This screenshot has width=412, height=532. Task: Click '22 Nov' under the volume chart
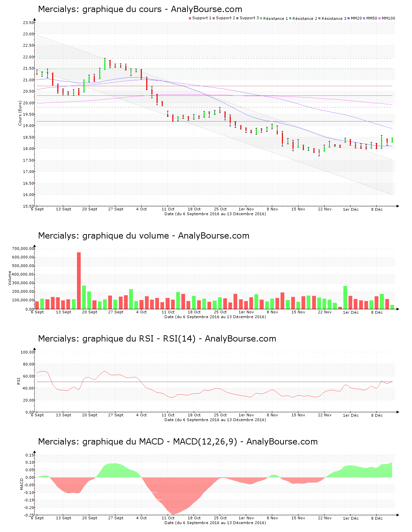click(325, 312)
